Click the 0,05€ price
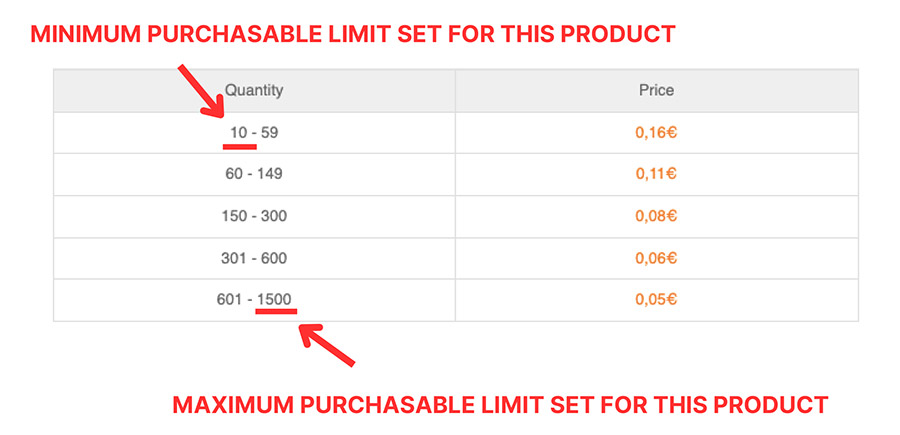The width and height of the screenshot is (900, 435). point(656,300)
